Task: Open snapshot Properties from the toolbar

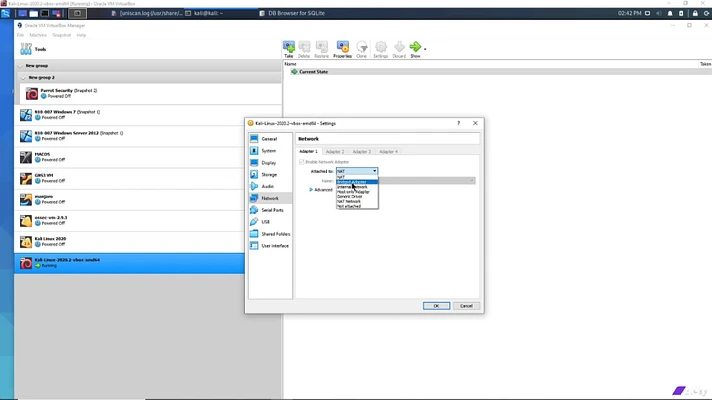Action: (x=342, y=47)
